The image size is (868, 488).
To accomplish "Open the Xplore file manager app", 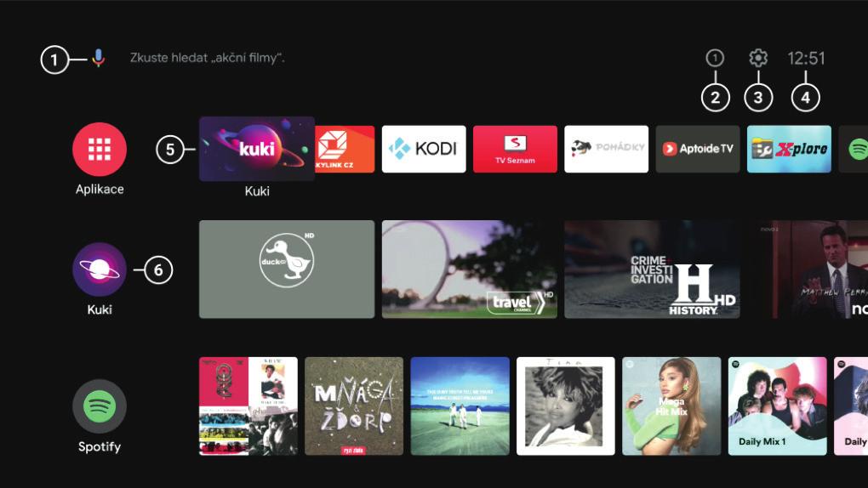I will click(x=789, y=149).
